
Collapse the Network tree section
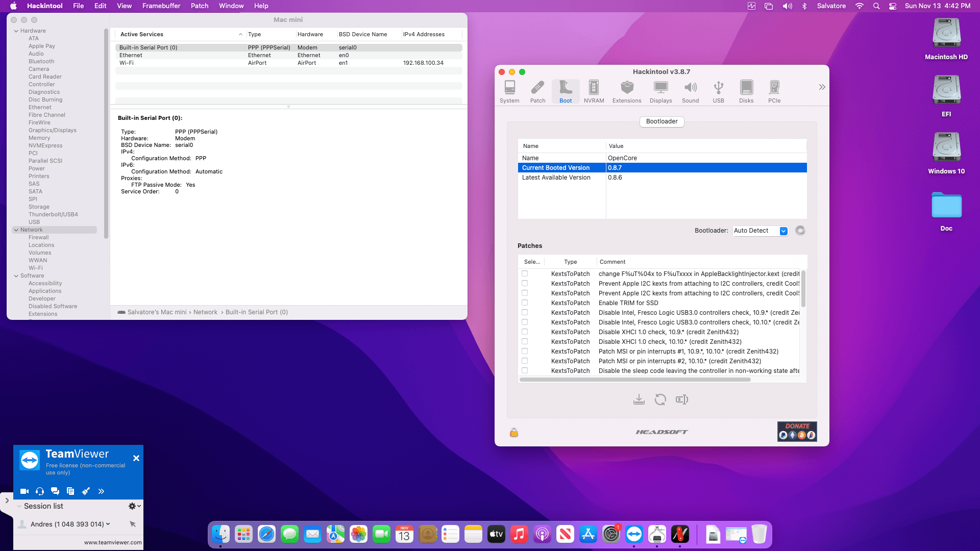[x=16, y=230]
